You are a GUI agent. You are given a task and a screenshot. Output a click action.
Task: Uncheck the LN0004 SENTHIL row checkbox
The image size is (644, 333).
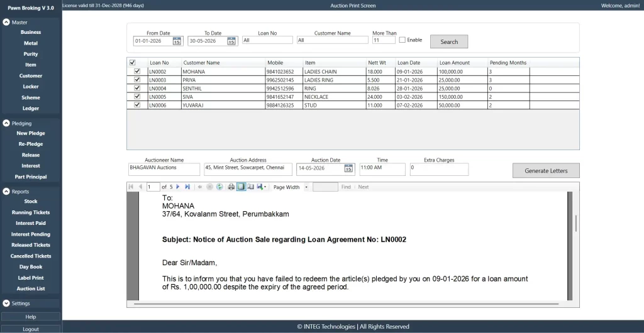(x=137, y=88)
